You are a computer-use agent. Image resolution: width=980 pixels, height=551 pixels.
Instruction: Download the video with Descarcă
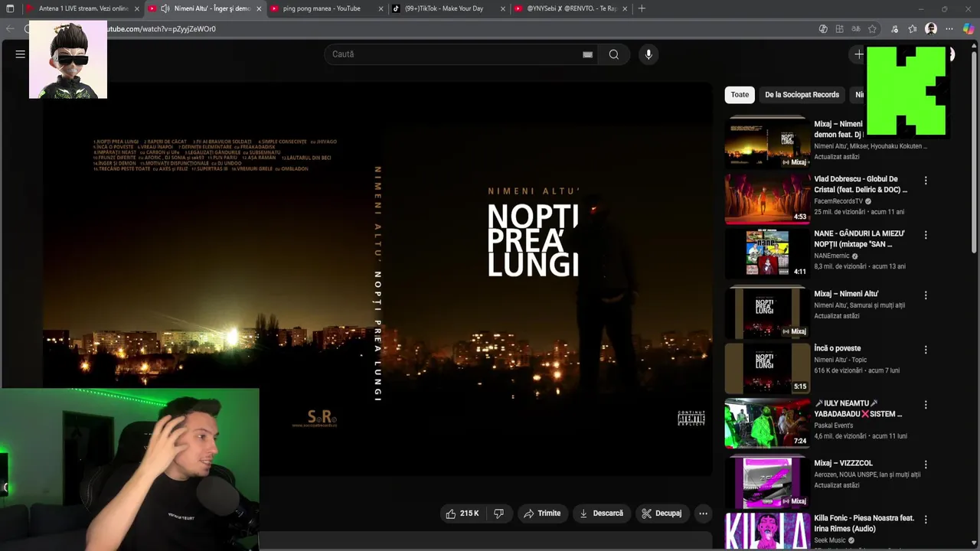pos(601,514)
